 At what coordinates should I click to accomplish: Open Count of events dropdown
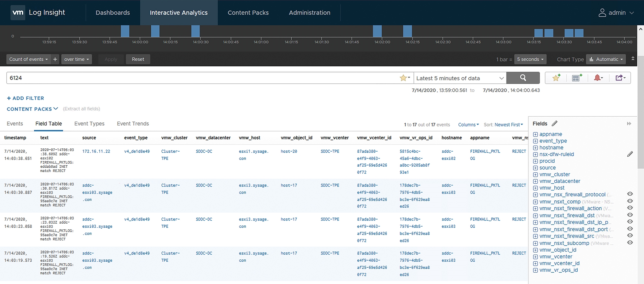(29, 59)
